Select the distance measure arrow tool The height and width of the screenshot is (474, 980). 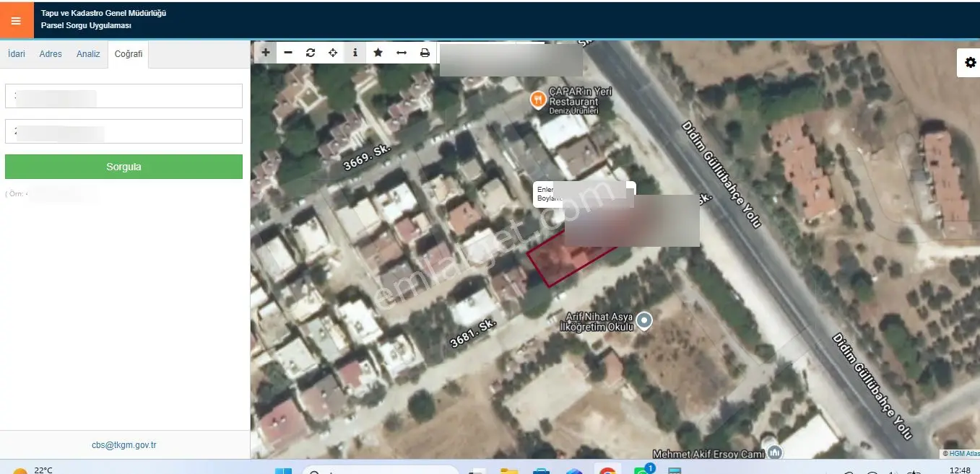tap(402, 53)
